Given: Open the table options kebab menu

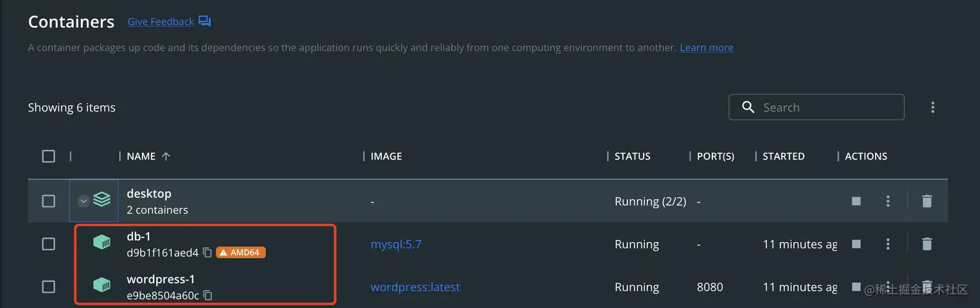Looking at the screenshot, I should coord(933,107).
